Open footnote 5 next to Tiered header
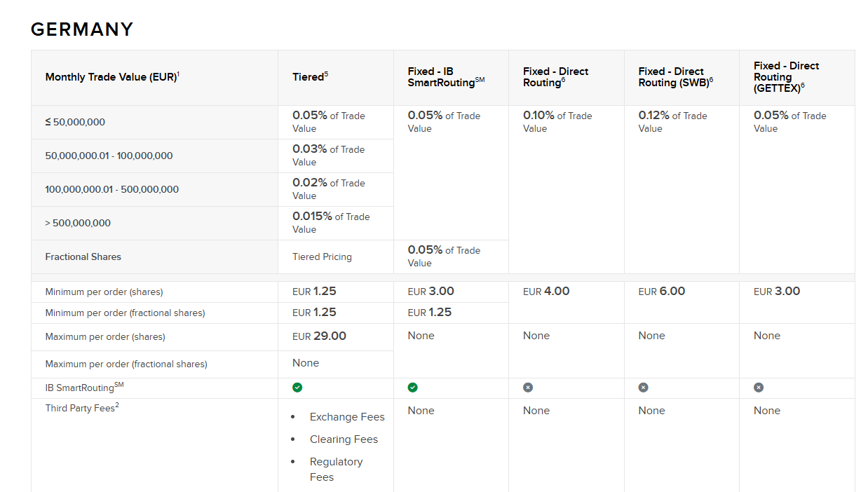 click(326, 74)
